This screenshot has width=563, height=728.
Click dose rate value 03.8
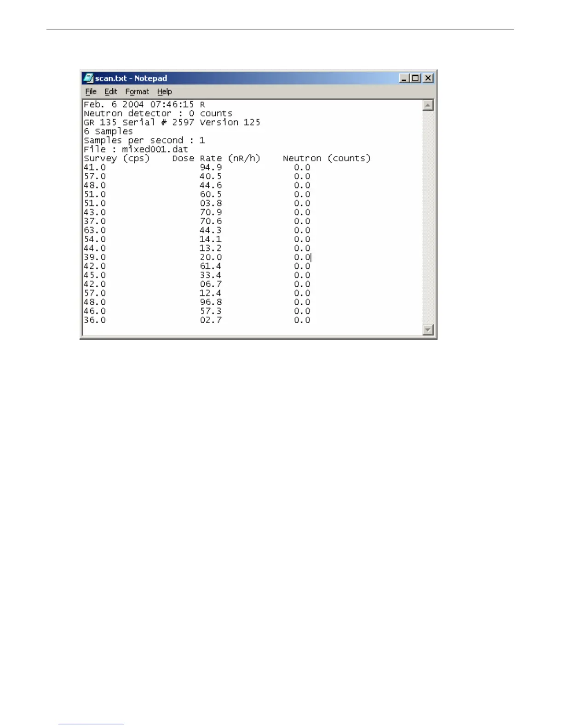(x=211, y=203)
